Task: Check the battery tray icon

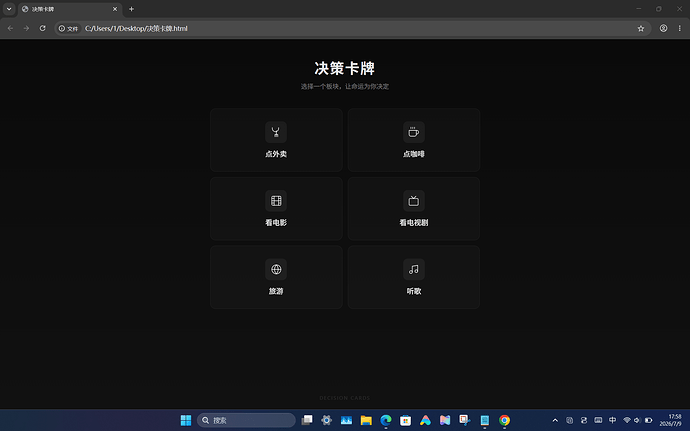Action: click(648, 420)
